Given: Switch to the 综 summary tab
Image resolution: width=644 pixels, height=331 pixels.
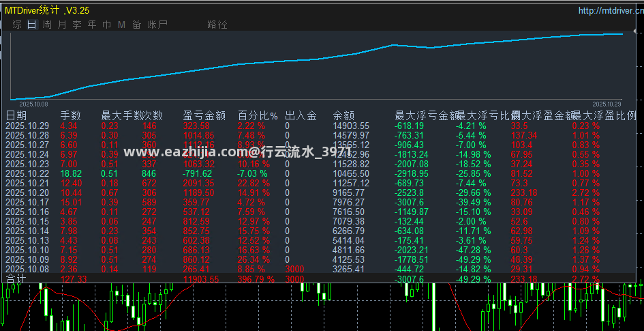Looking at the screenshot, I should point(17,25).
